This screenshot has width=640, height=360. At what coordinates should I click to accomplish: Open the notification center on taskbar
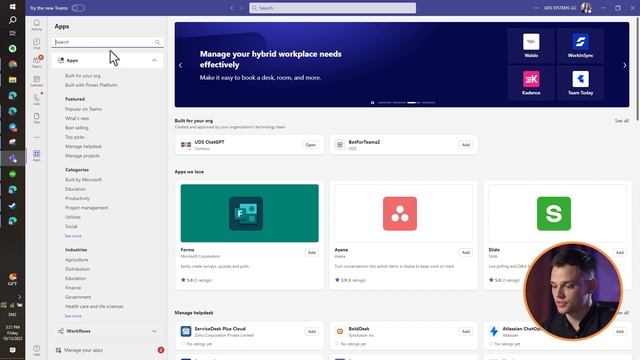pyautogui.click(x=12, y=350)
